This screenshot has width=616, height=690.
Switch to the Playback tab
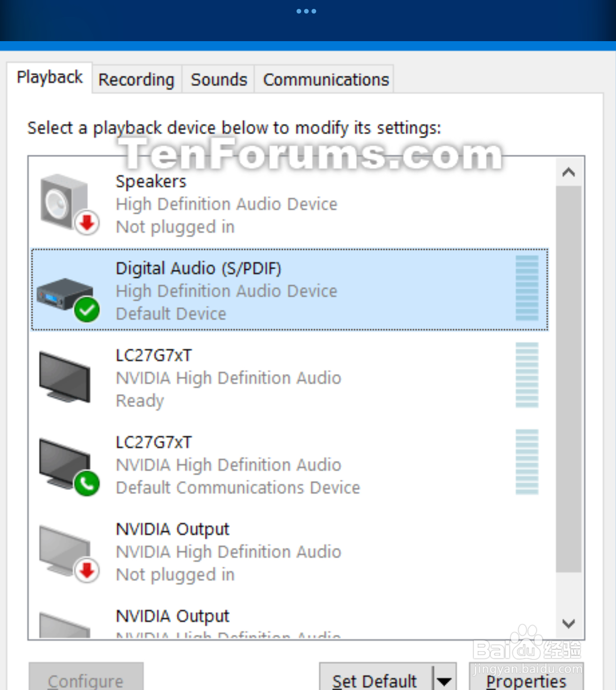(50, 78)
